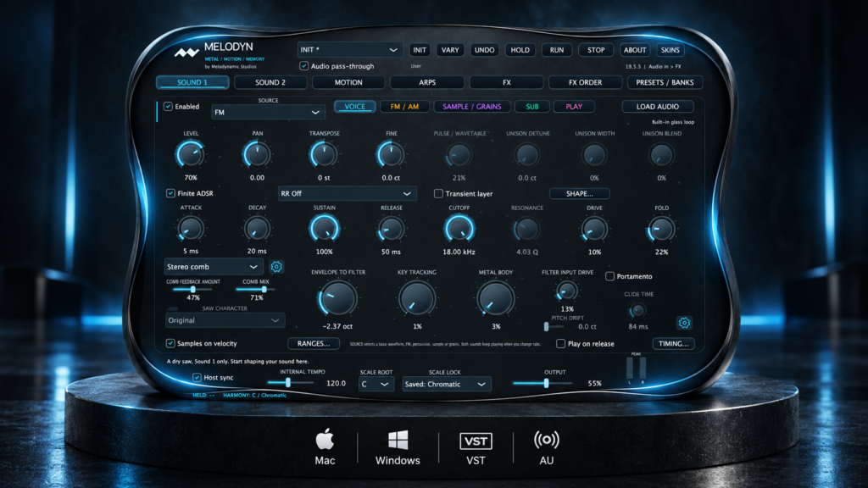
Task: Click the TRANSPOSE knob
Action: 324,155
